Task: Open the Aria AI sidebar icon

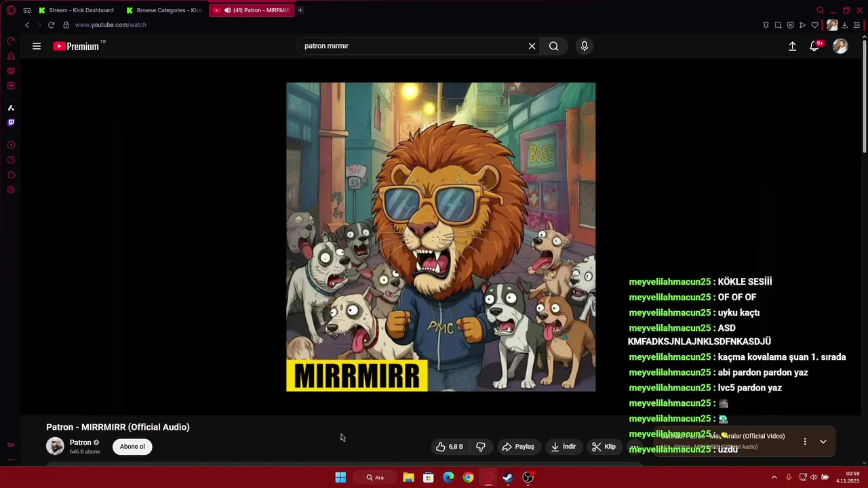Action: (11, 108)
